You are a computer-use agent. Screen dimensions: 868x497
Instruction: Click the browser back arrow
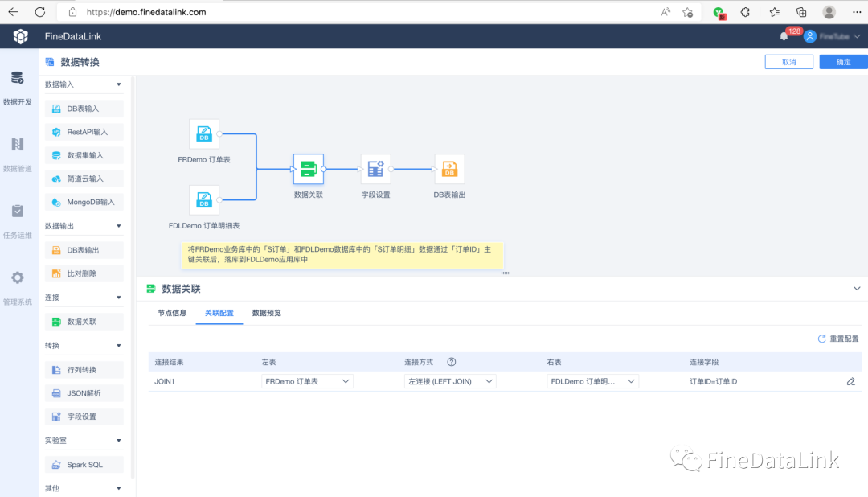click(x=14, y=11)
